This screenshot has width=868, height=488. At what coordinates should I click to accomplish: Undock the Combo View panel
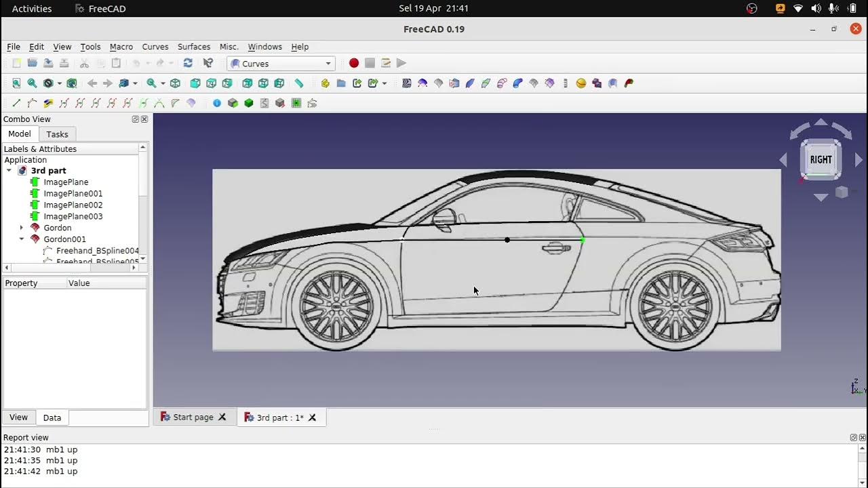click(135, 119)
